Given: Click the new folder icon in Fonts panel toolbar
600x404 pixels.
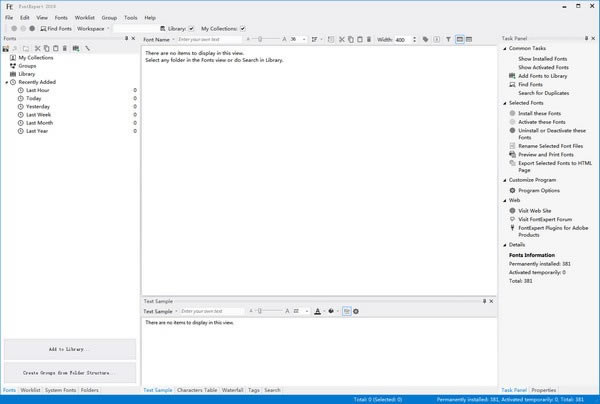Looking at the screenshot, I should 26,49.
